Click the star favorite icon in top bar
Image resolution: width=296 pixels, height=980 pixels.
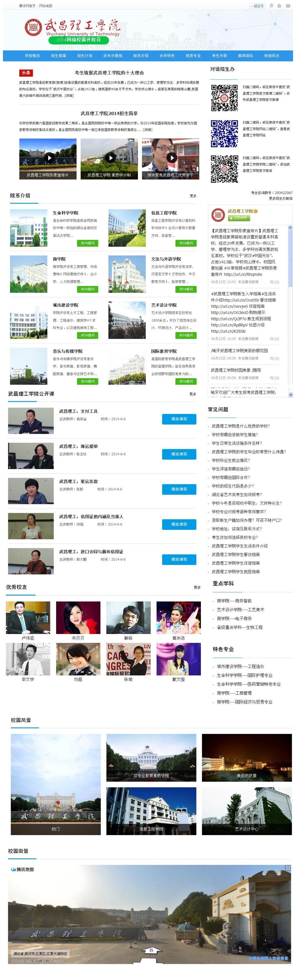tap(279, 6)
